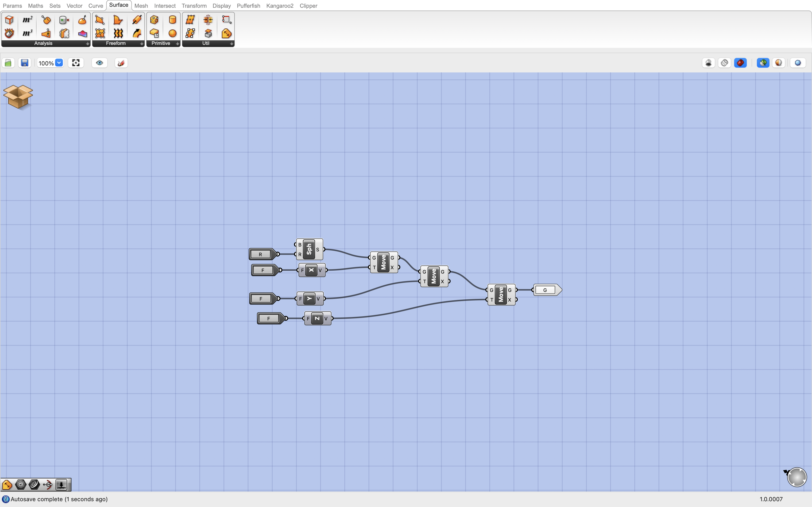Screen dimensions: 812x507
Task: Select the Sph component on the canvas
Action: [309, 249]
